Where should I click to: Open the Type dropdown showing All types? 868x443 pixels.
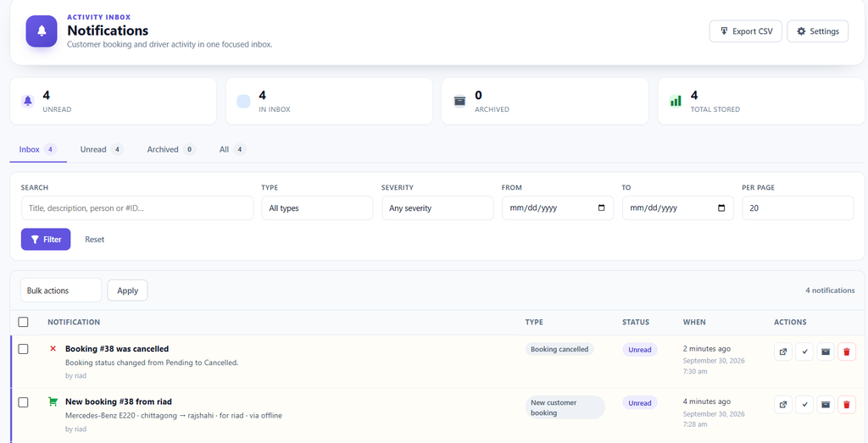pyautogui.click(x=318, y=208)
